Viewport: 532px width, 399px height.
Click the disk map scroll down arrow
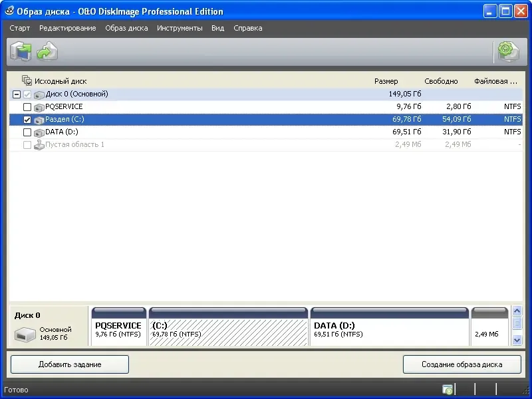click(x=517, y=340)
